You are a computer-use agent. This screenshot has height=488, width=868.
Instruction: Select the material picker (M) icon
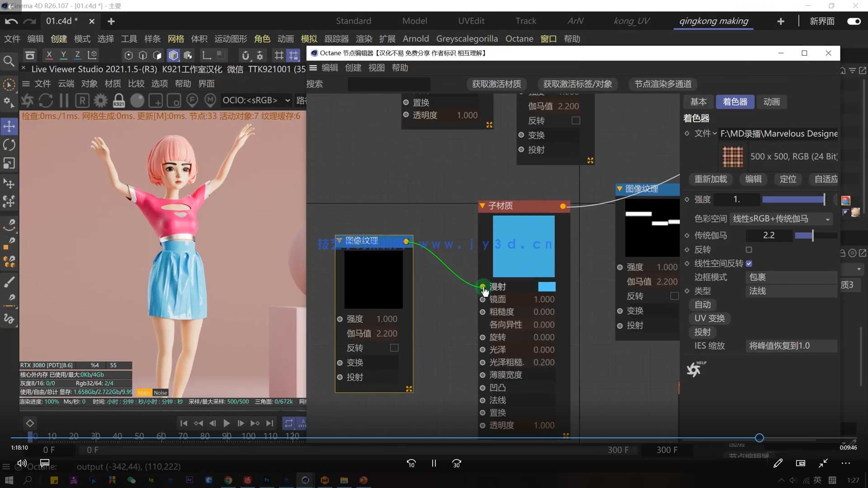point(210,100)
